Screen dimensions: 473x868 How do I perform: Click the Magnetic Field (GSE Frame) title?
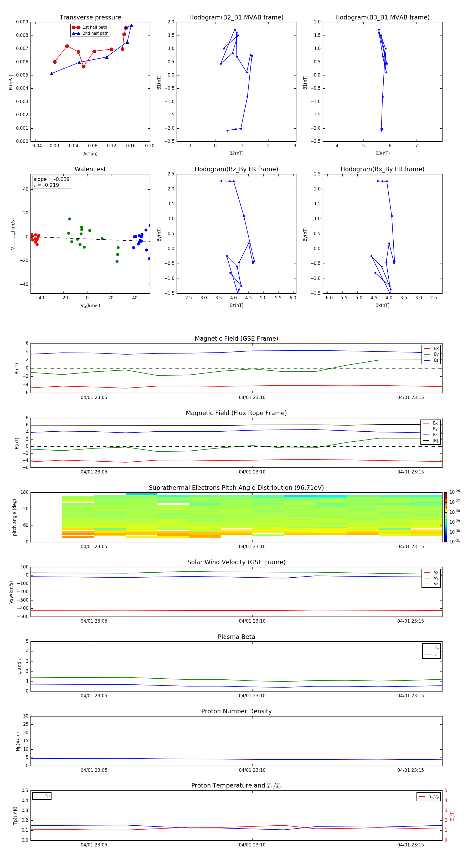click(236, 339)
